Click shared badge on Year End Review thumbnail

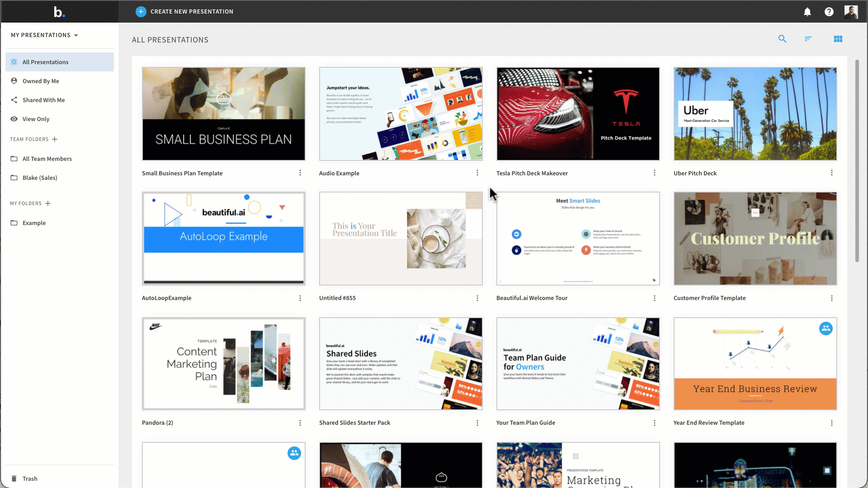(826, 328)
